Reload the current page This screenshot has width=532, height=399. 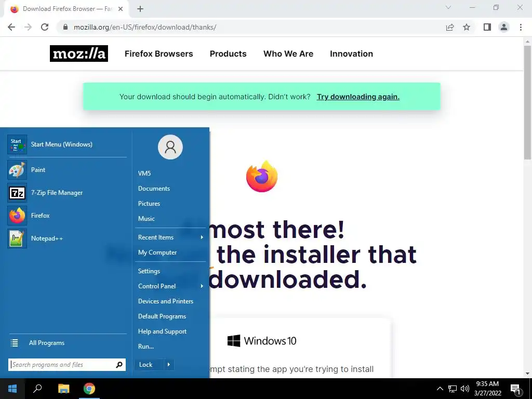(x=45, y=27)
